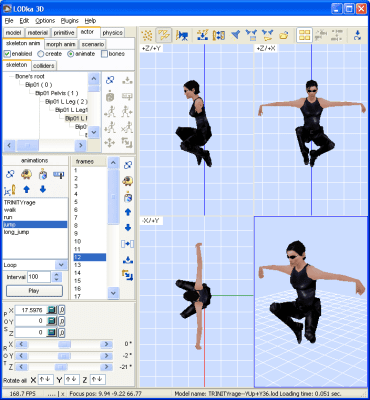Click blue down arrow beside frames list

[x=128, y=228]
